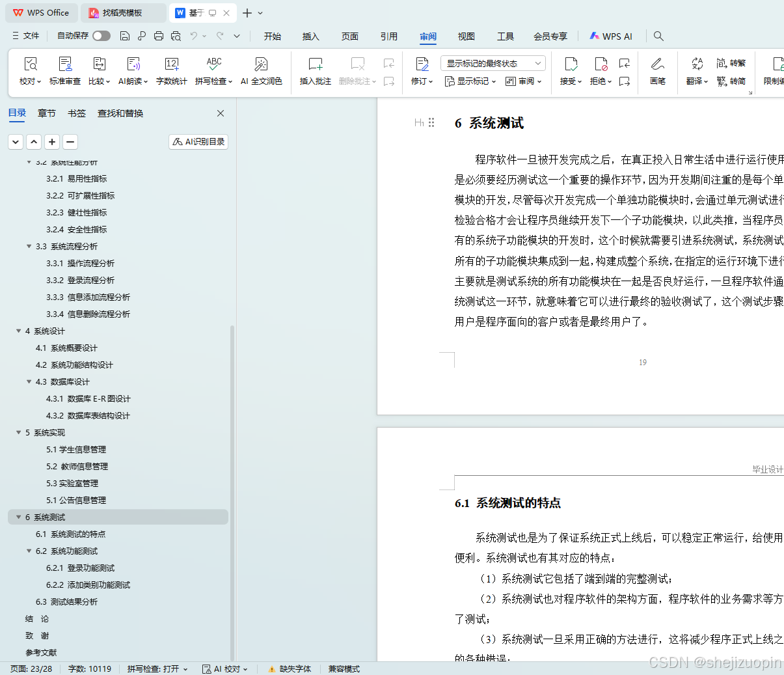Go to 6.1 系统测试的特点 in outline
Image resolution: width=784 pixels, height=675 pixels.
[x=70, y=534]
